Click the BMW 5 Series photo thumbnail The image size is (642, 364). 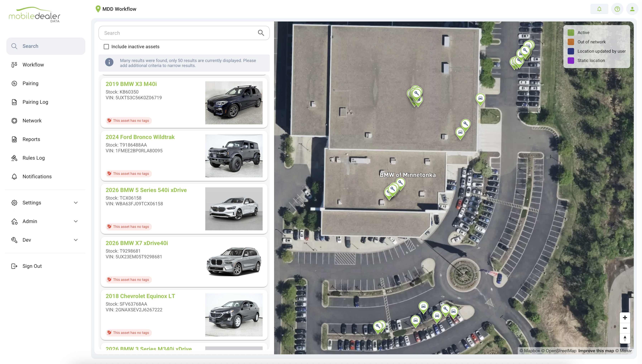tap(234, 209)
